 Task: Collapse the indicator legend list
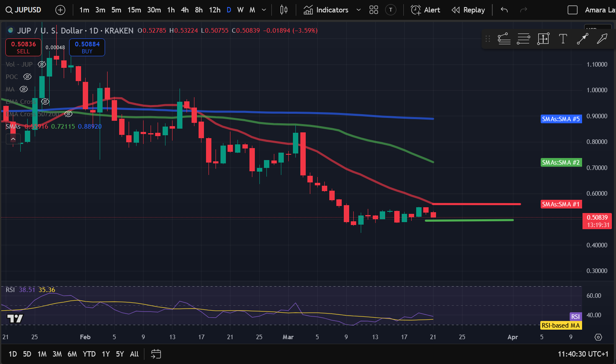13,139
